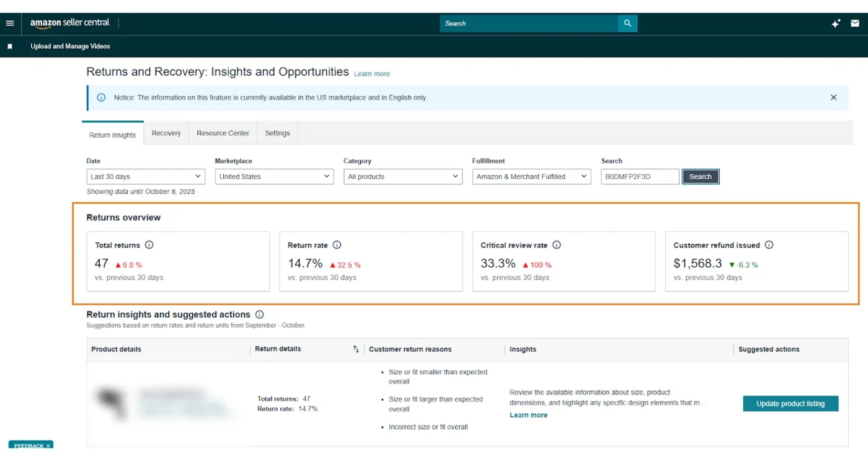This screenshot has width=868, height=461.
Task: Dismiss the US marketplace notice banner
Action: 833,97
